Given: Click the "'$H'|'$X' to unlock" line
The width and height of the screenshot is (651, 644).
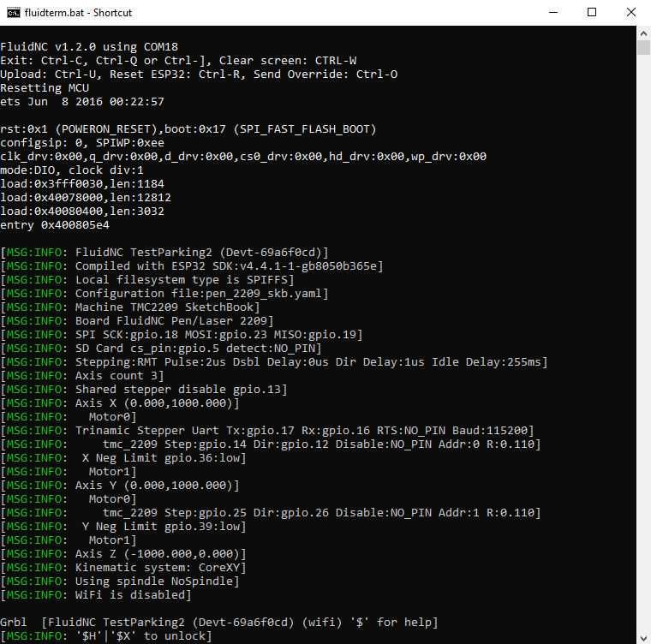Looking at the screenshot, I should 106,636.
